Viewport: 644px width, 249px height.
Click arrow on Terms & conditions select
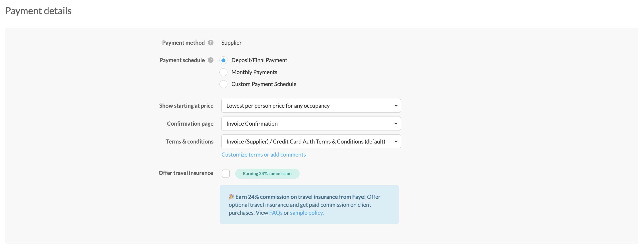396,142
